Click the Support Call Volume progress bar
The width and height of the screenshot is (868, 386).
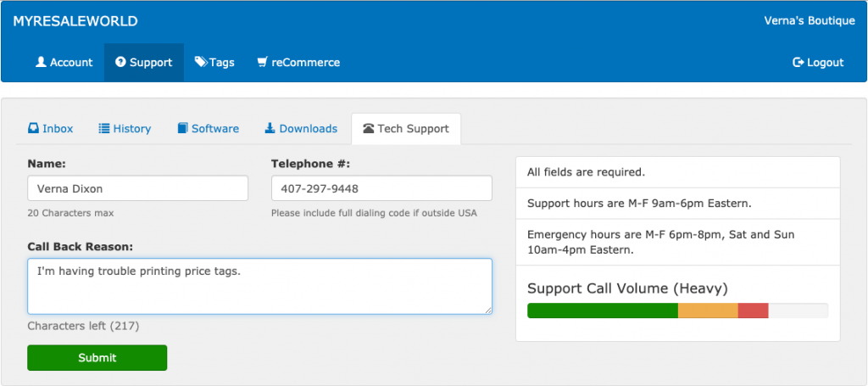pos(677,310)
